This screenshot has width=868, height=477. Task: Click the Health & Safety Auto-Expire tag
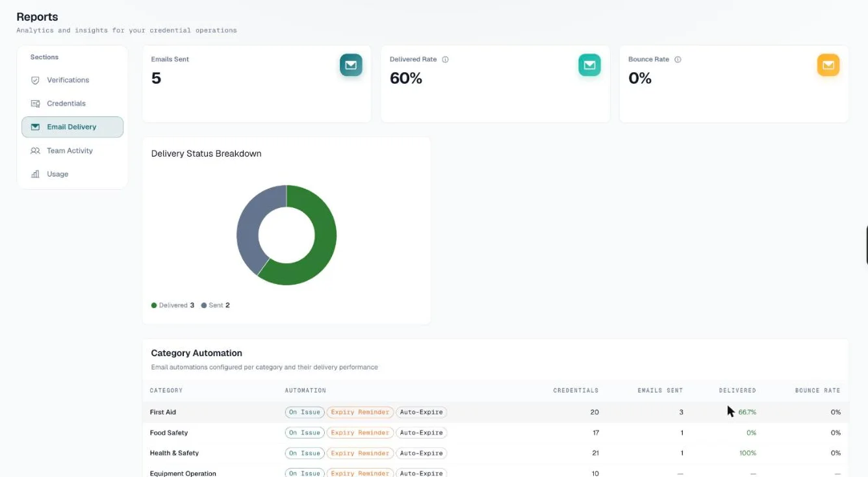421,453
